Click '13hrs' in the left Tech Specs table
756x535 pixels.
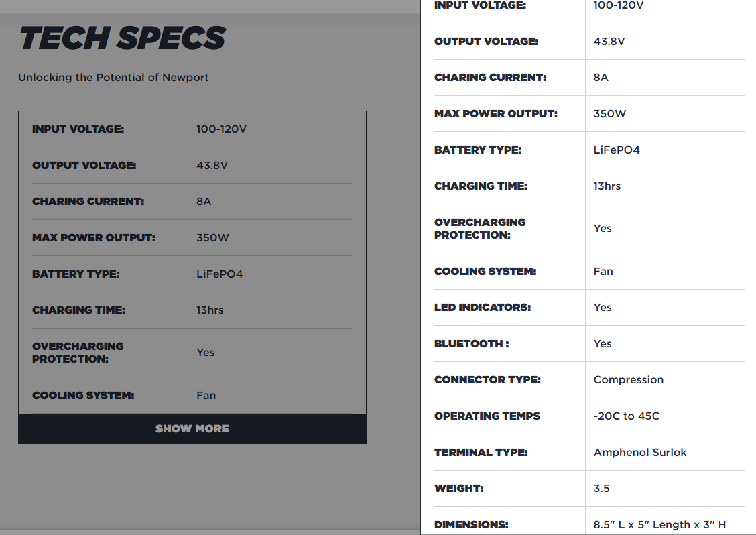(210, 310)
